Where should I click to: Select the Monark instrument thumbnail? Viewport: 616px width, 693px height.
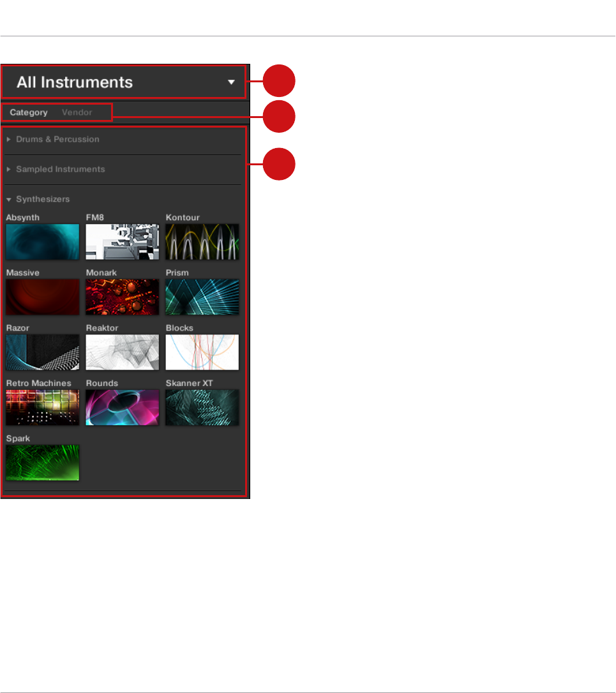pos(123,297)
